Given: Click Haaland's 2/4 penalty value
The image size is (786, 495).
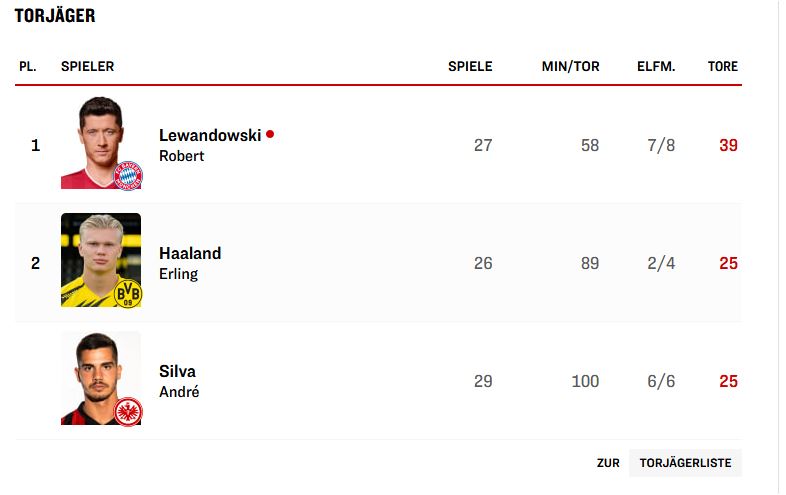Looking at the screenshot, I should click(x=661, y=263).
